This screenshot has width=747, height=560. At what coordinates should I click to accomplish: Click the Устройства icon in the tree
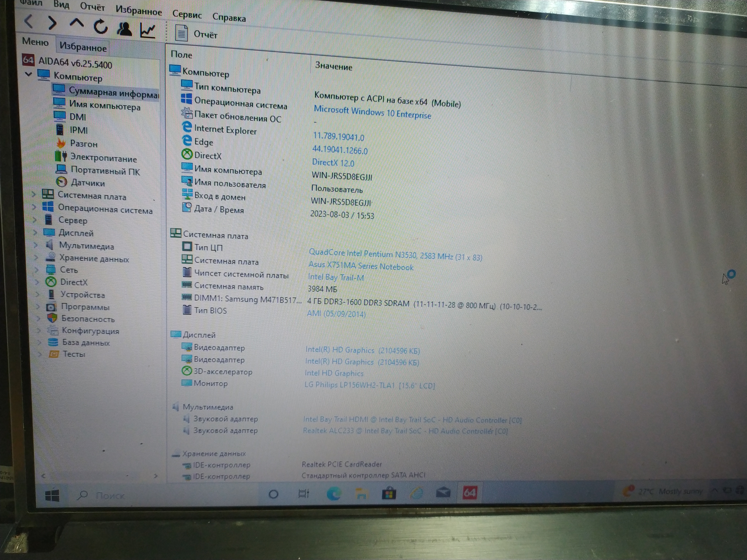coord(51,294)
